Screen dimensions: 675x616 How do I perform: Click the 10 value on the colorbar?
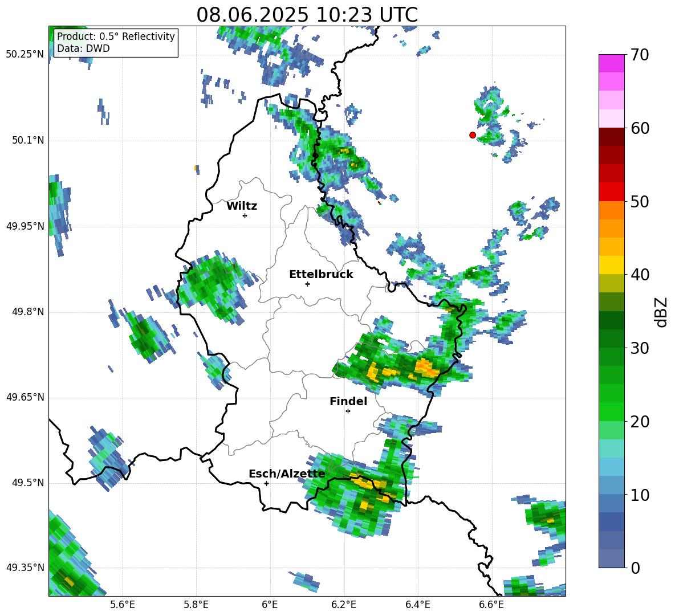tap(640, 495)
